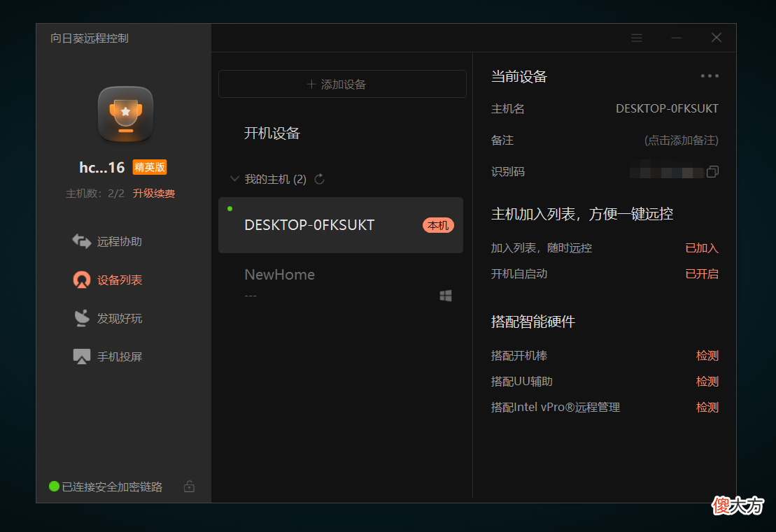Refresh 我的主机 list with the refresh icon

click(320, 179)
